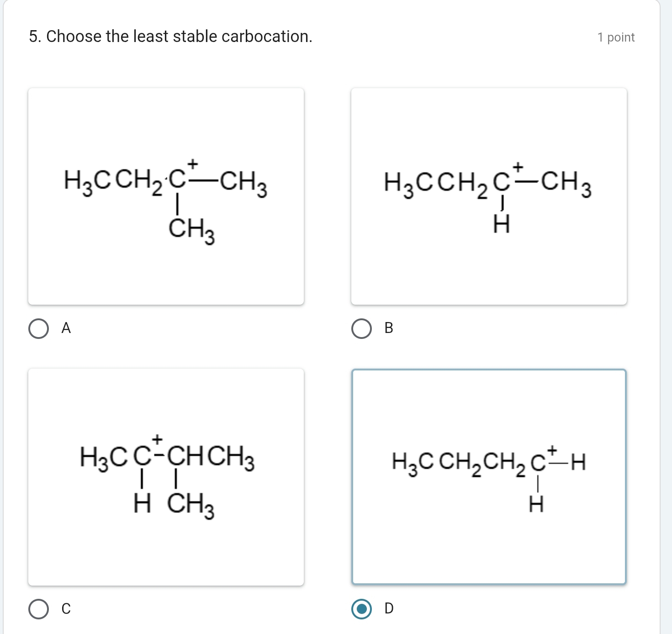This screenshot has width=672, height=634.
Task: Click the plus charge in option A's structure
Action: pos(193,164)
